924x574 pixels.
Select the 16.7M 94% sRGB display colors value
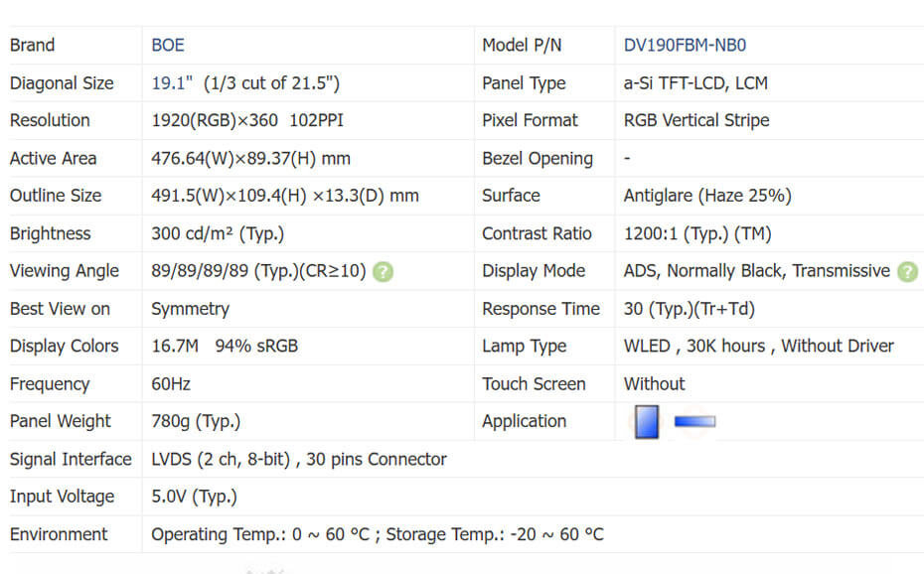click(225, 346)
